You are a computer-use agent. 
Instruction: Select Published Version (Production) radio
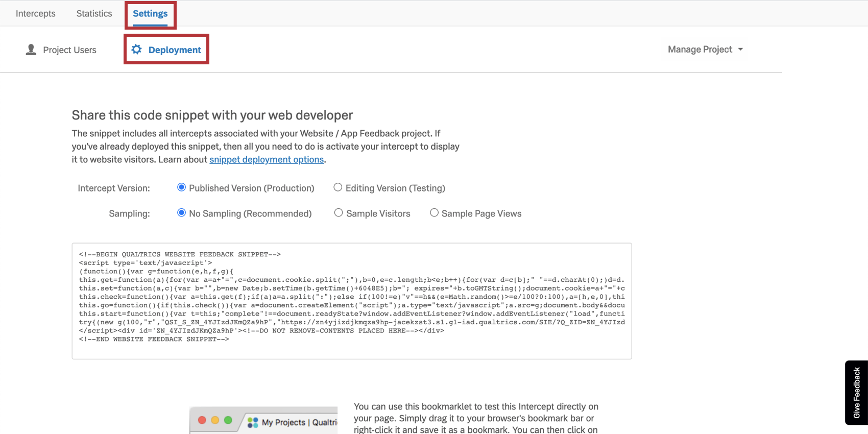click(181, 187)
